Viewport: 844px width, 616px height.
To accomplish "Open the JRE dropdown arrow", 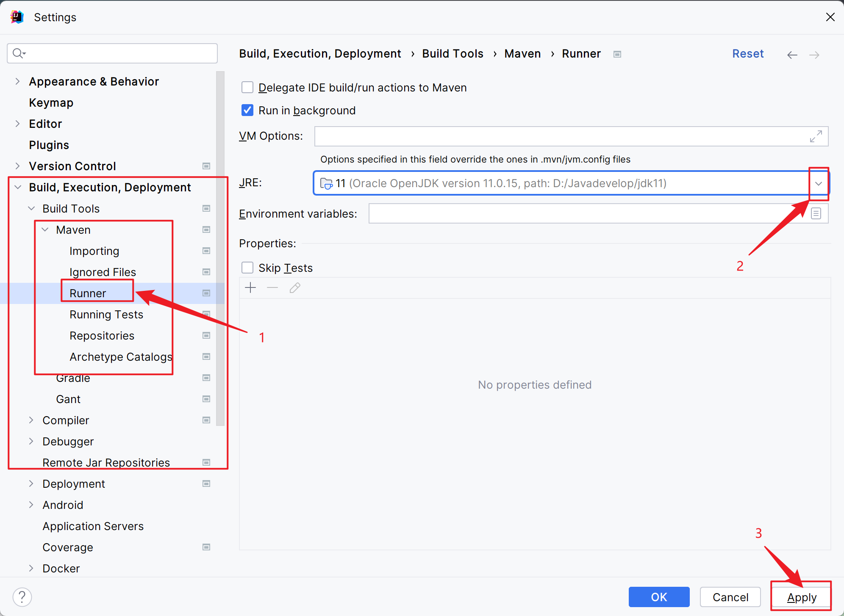I will tap(818, 183).
